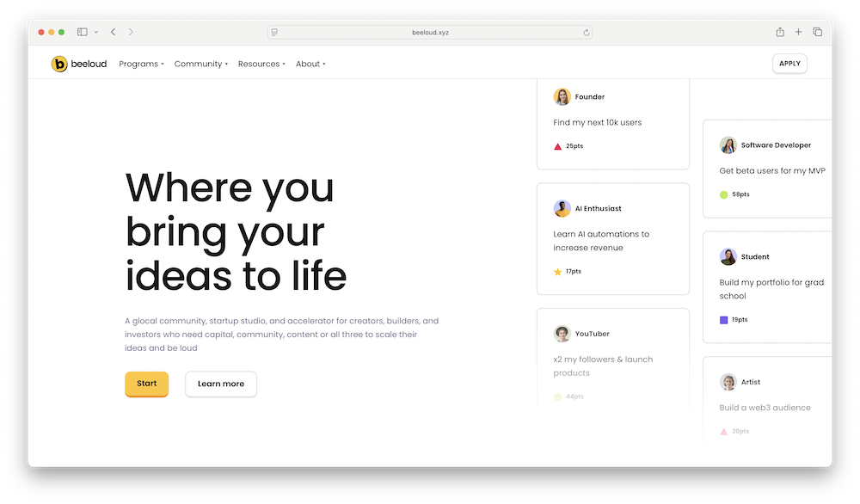Click 'Build a web3 audience' text
This screenshot has height=504, width=860.
tap(765, 408)
